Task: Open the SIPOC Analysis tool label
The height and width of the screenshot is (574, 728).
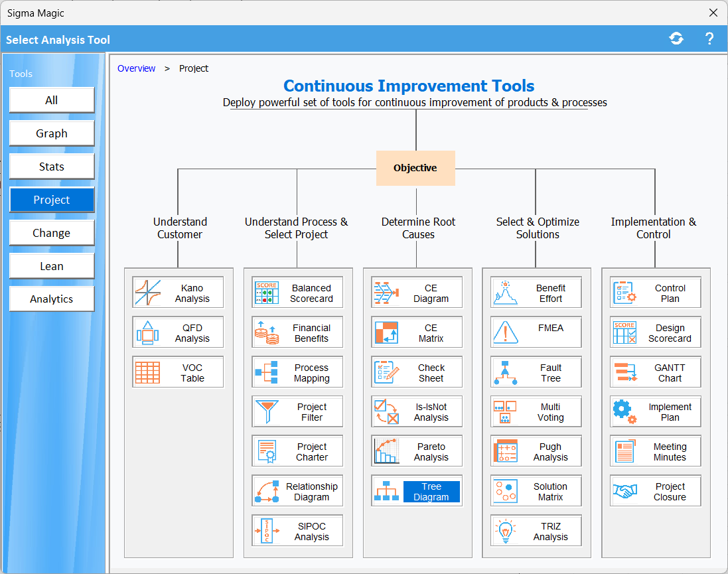Action: point(311,532)
